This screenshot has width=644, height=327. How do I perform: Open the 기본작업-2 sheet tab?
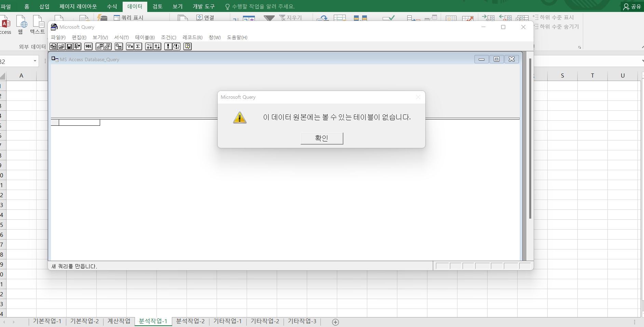(84, 321)
